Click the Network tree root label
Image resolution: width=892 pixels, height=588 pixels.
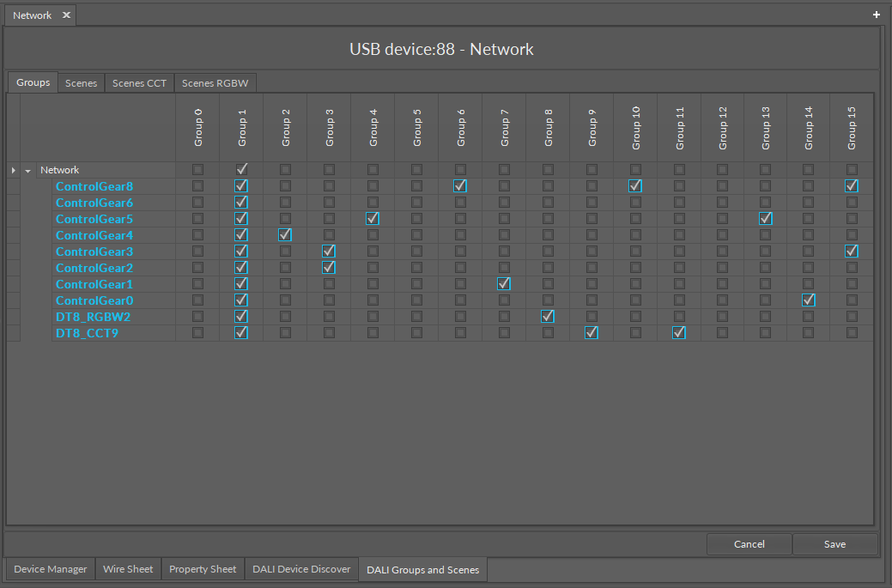pyautogui.click(x=60, y=170)
